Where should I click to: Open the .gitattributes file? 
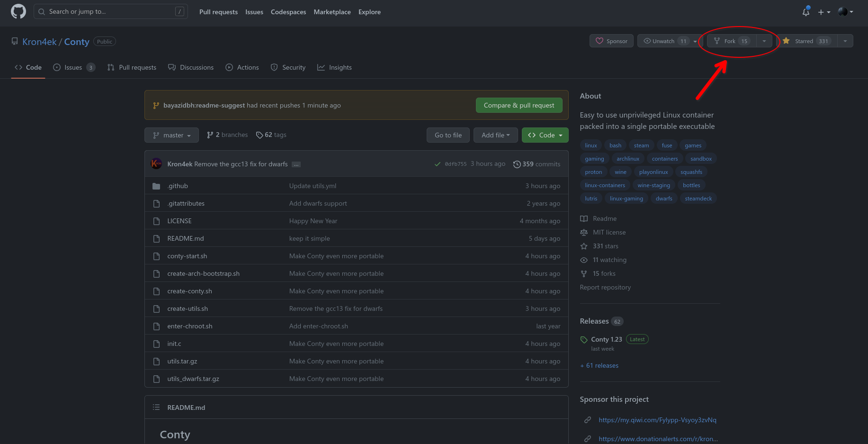186,203
